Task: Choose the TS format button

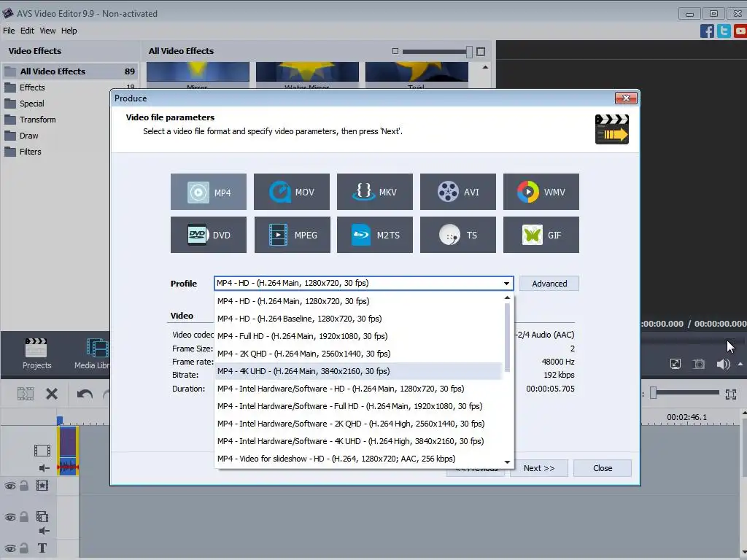Action: tap(458, 235)
